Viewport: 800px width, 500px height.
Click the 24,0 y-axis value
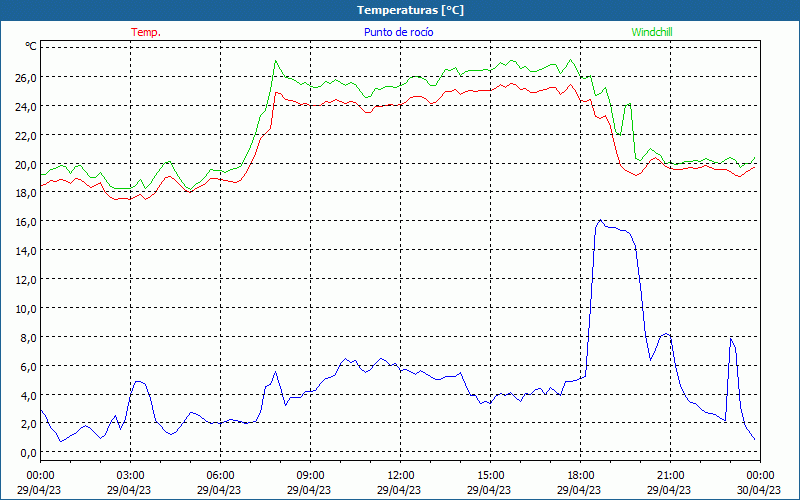point(27,107)
